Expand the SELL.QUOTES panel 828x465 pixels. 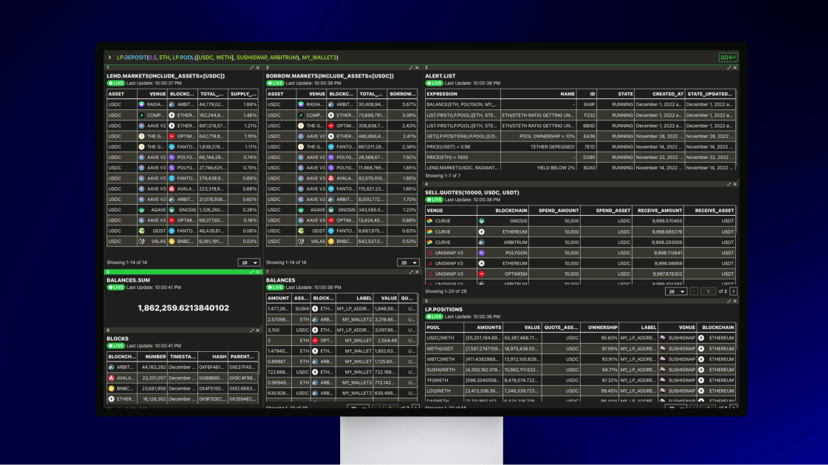(x=729, y=184)
